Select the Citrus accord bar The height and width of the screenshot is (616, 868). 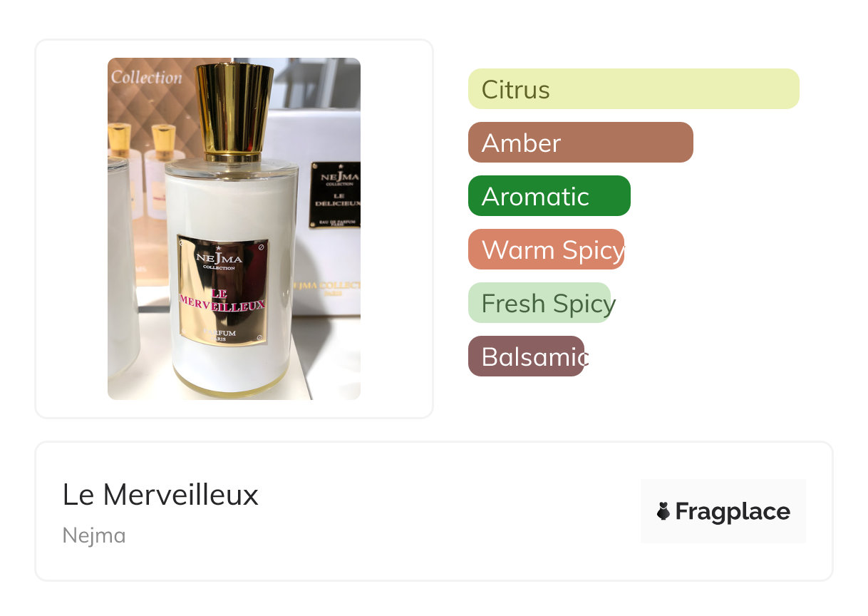pyautogui.click(x=634, y=89)
